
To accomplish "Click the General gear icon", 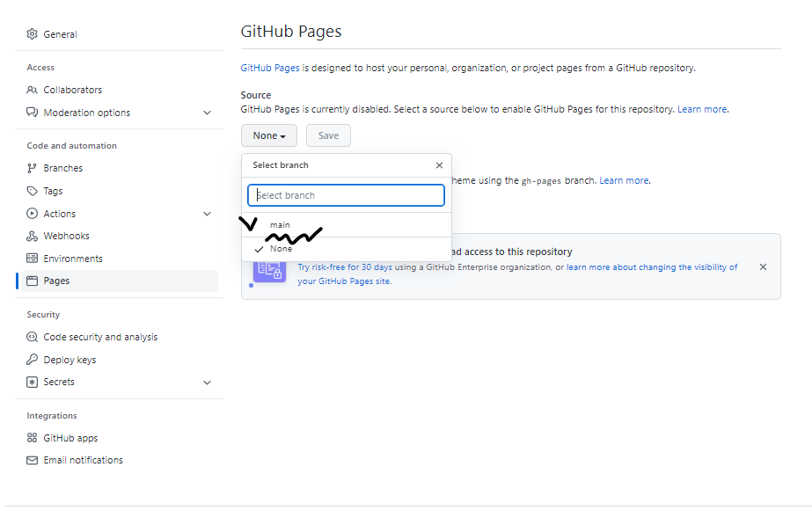I will (32, 34).
